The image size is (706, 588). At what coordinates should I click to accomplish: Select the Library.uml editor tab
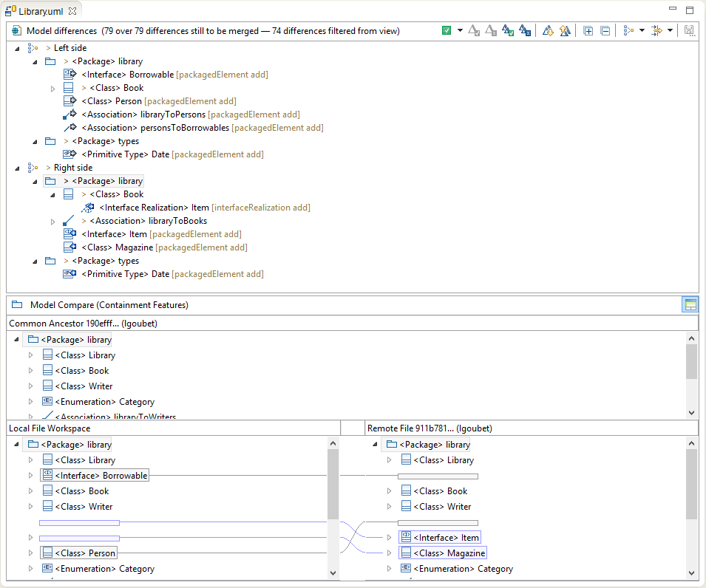[x=41, y=10]
